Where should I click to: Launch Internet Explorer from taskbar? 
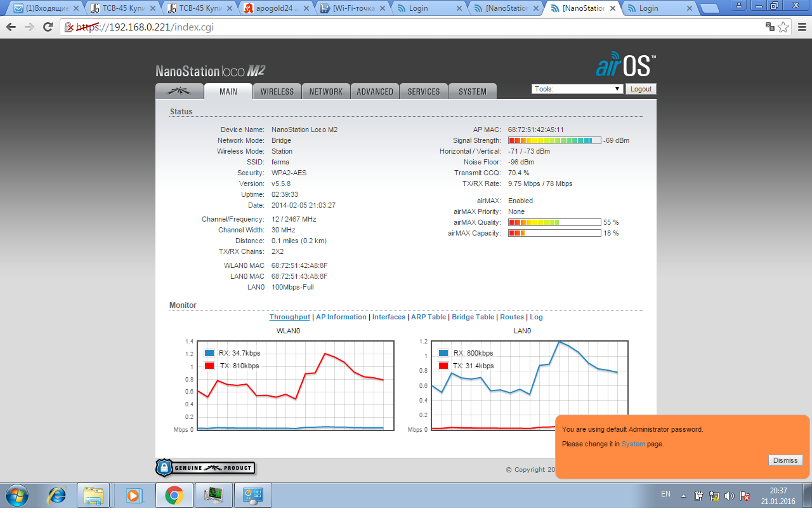coord(57,495)
